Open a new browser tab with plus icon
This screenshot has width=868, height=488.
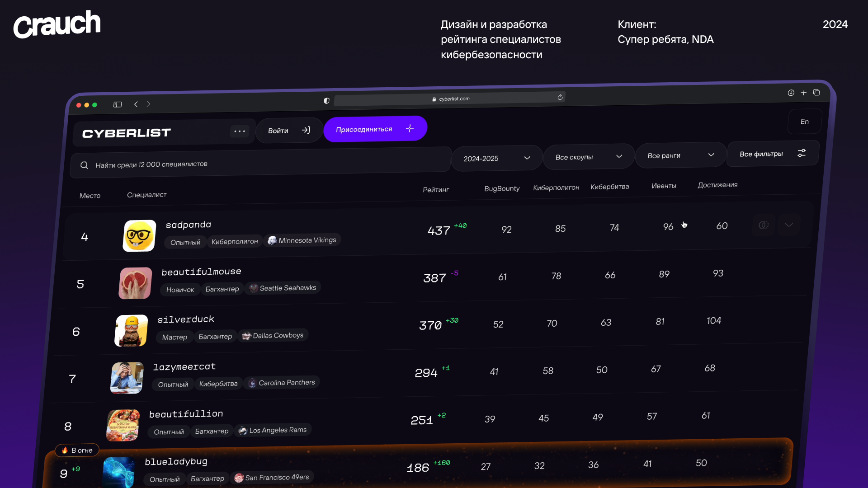pyautogui.click(x=804, y=93)
